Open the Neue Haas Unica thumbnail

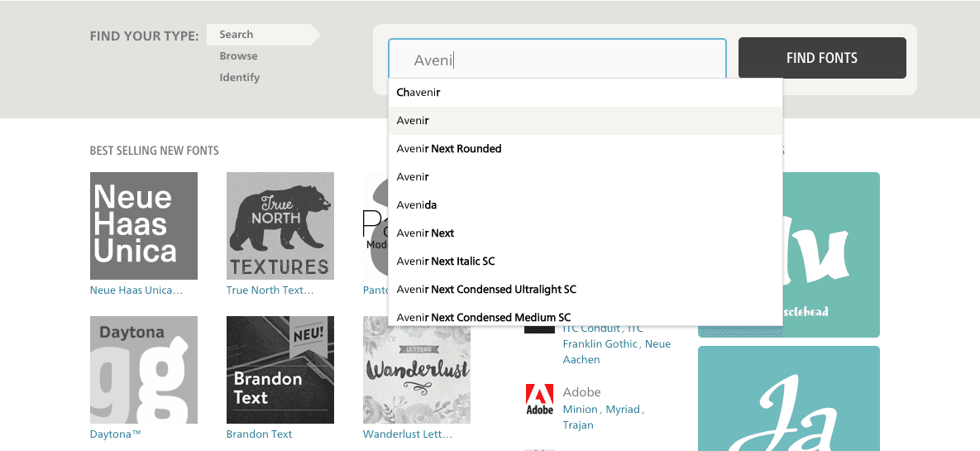pos(144,226)
